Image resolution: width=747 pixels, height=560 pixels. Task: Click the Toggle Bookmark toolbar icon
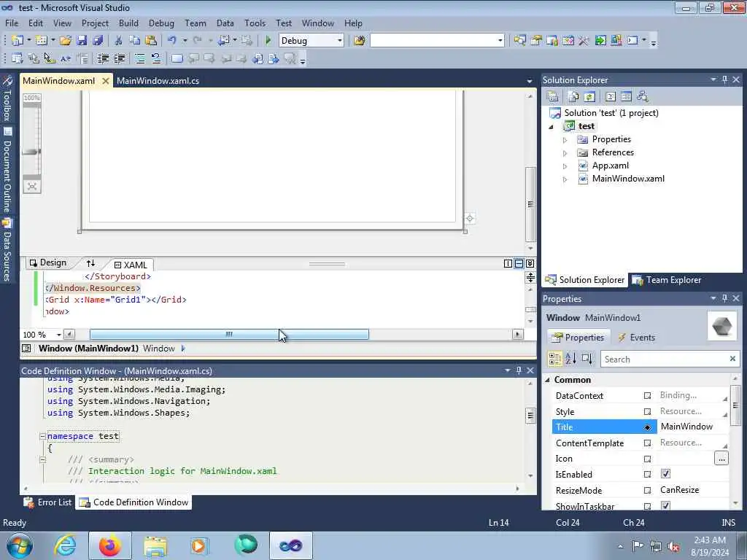coord(177,58)
